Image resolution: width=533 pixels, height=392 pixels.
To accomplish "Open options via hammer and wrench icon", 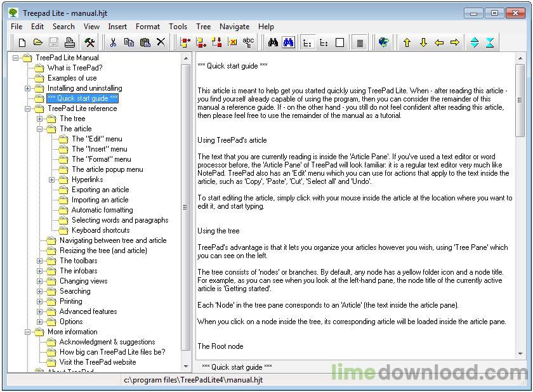I will [x=89, y=42].
